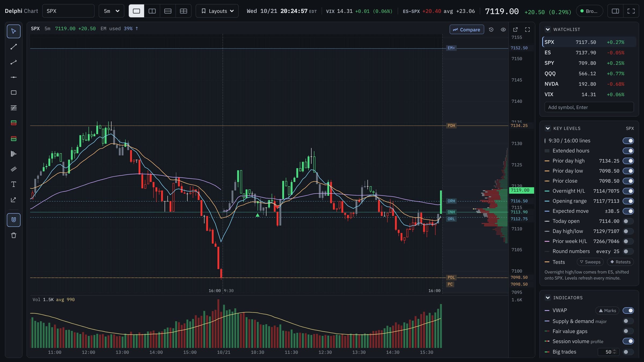Click the Add symbol input field

click(x=589, y=107)
